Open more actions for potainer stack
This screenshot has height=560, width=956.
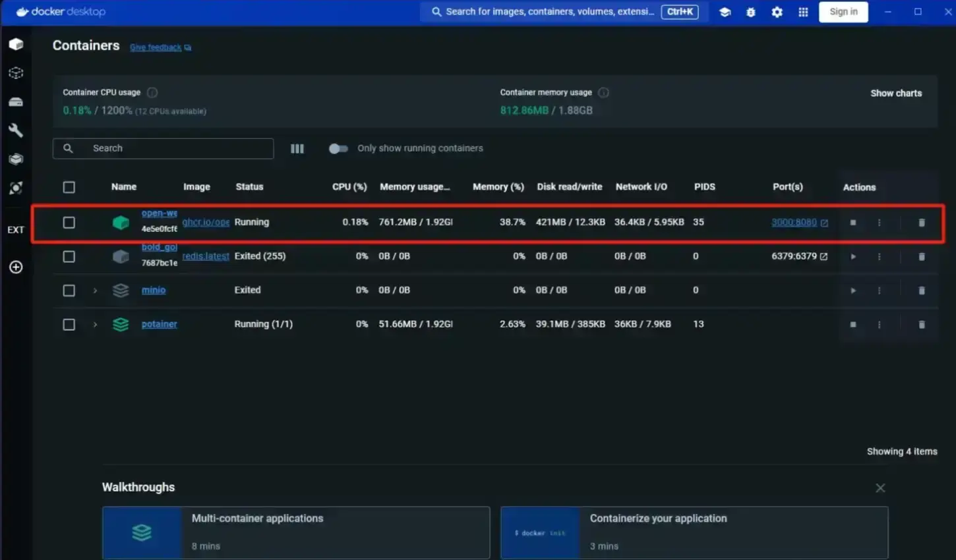(879, 324)
